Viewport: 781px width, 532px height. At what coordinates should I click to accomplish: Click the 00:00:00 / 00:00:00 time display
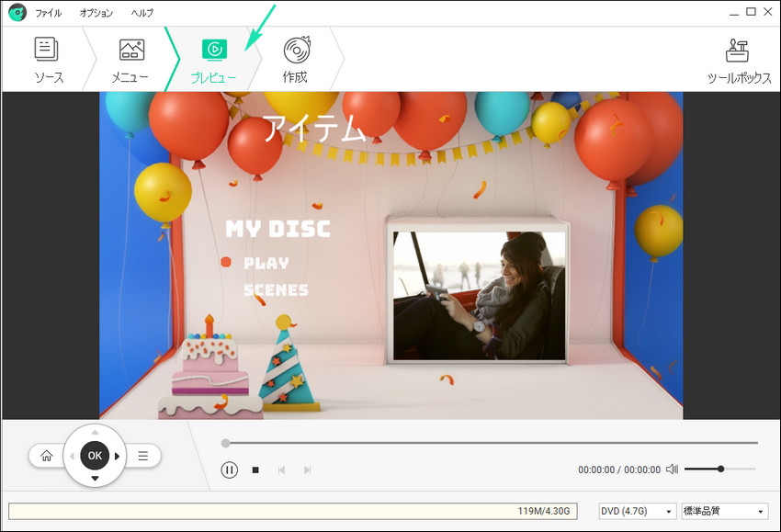(x=619, y=470)
